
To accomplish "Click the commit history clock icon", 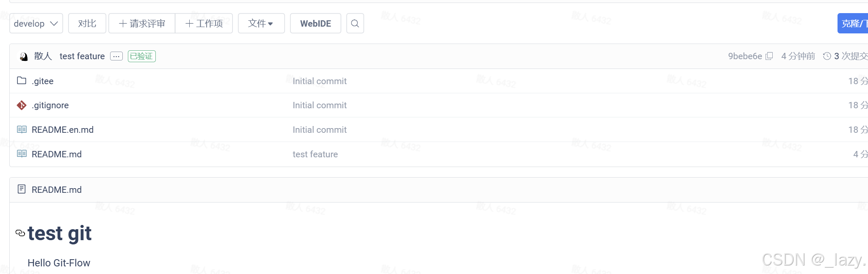I will (x=827, y=56).
